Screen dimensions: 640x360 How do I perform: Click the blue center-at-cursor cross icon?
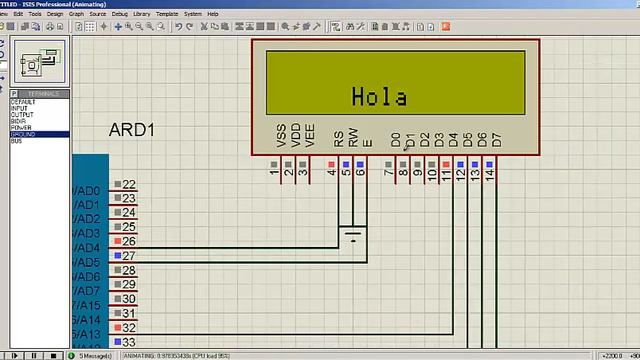(118, 27)
